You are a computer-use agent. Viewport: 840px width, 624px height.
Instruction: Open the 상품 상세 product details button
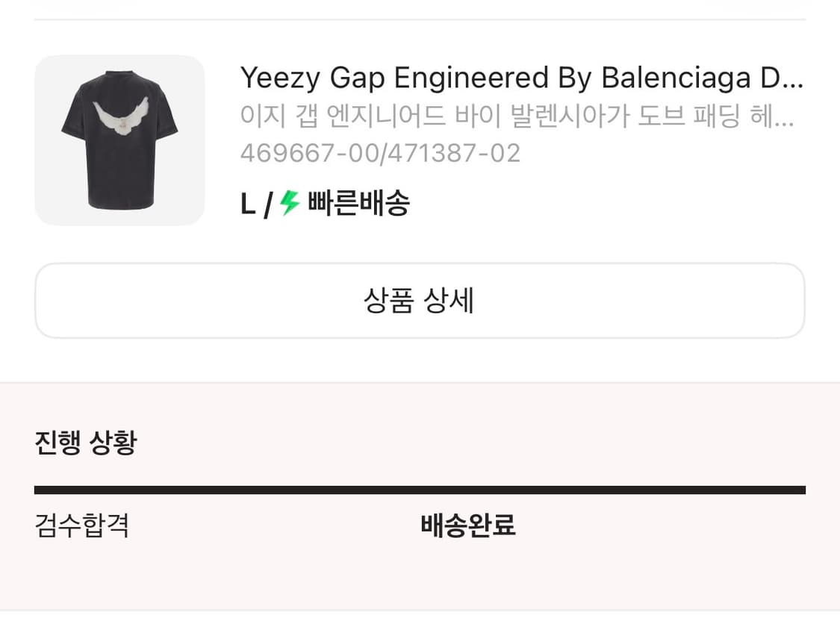(420, 300)
